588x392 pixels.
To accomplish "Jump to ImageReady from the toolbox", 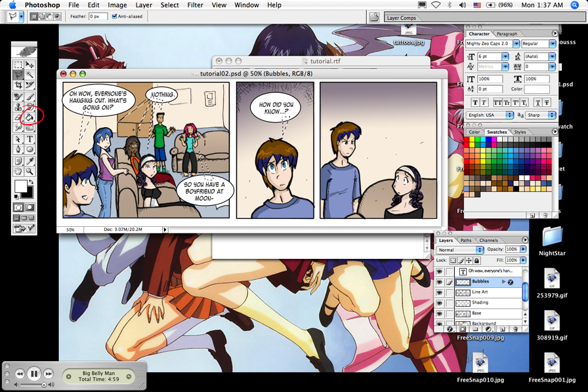I will pyautogui.click(x=24, y=228).
